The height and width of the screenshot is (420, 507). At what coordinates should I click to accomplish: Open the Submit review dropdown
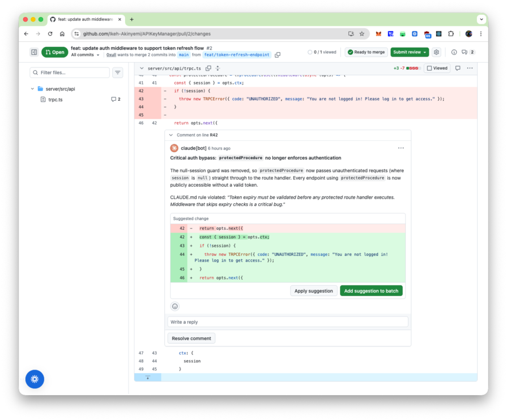(x=410, y=52)
